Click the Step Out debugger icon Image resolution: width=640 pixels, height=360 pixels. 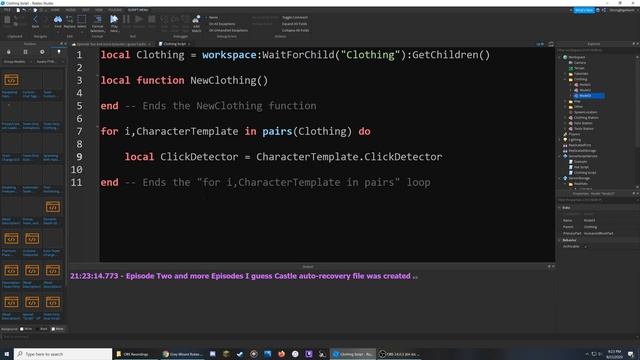tap(185, 20)
